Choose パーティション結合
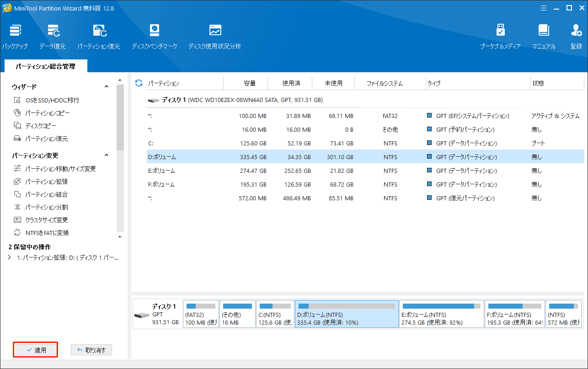 [41, 194]
